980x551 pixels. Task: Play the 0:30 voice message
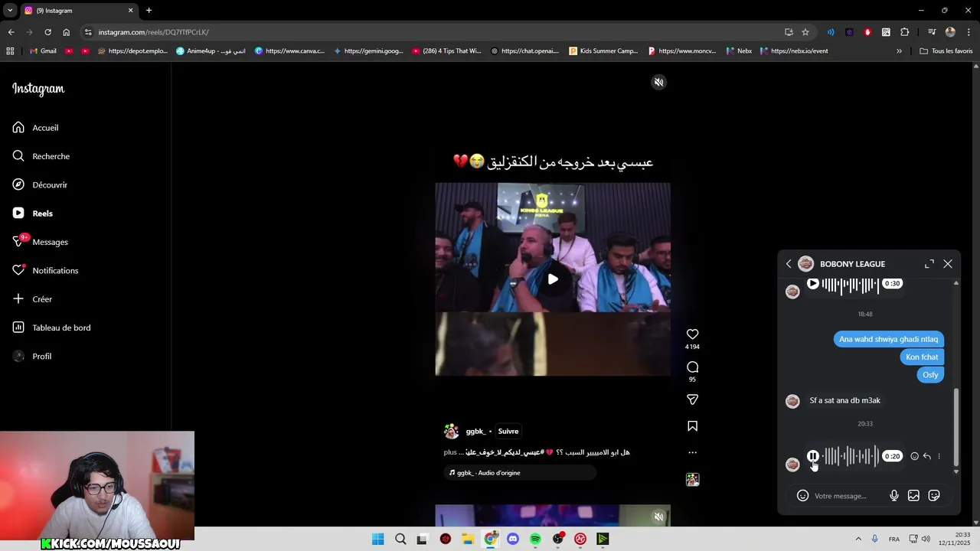pyautogui.click(x=813, y=283)
